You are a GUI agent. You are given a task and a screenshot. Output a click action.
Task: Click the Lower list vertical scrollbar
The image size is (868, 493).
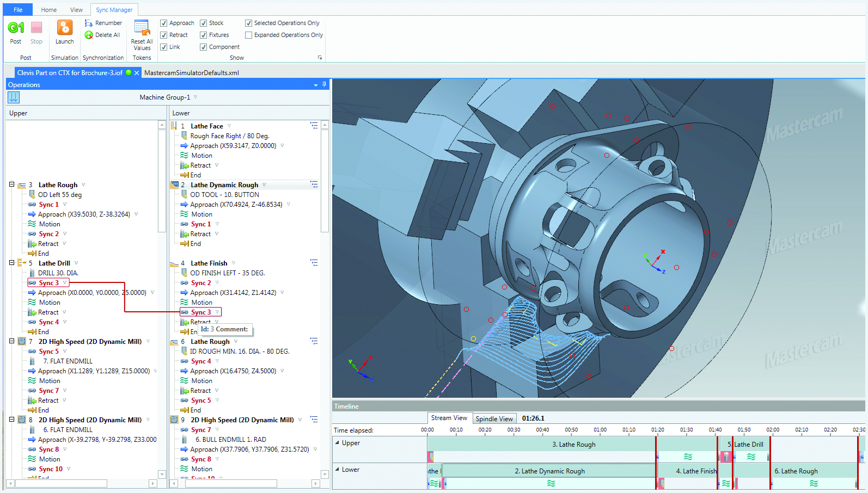325,181
